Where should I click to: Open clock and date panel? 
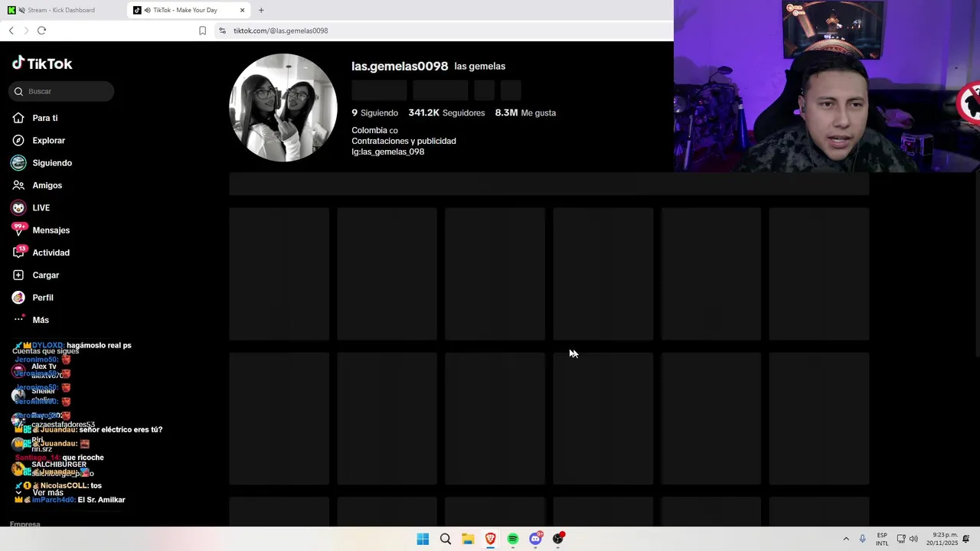click(942, 539)
